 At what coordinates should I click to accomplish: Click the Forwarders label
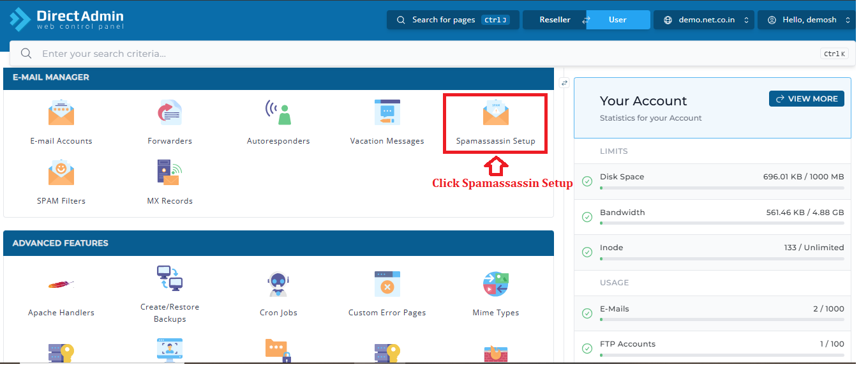click(170, 141)
